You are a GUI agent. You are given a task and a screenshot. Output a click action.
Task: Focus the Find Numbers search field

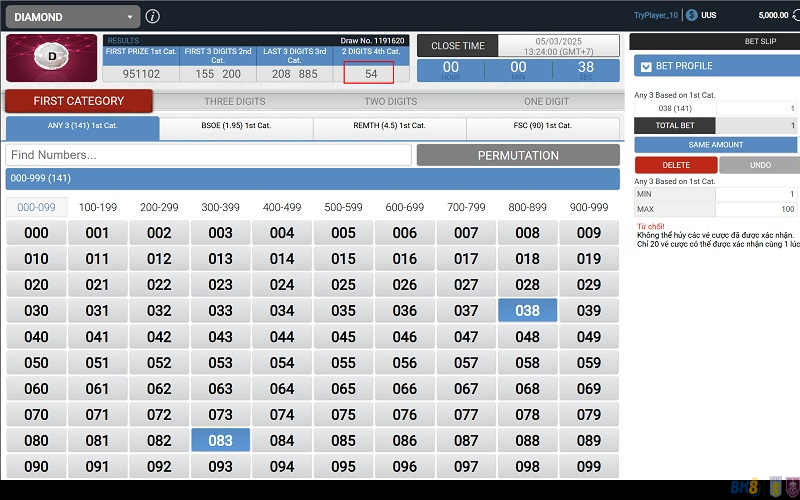pos(208,155)
